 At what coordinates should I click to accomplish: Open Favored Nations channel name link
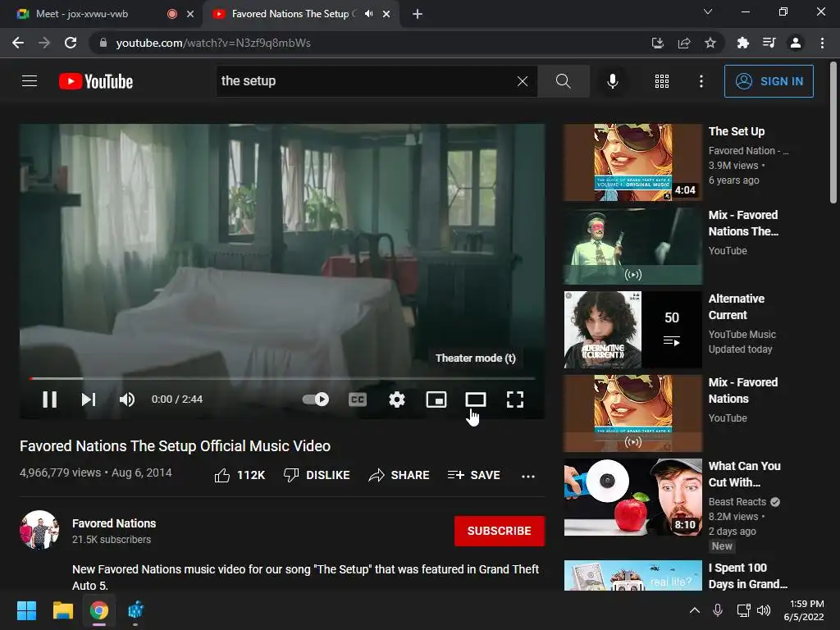tap(114, 523)
